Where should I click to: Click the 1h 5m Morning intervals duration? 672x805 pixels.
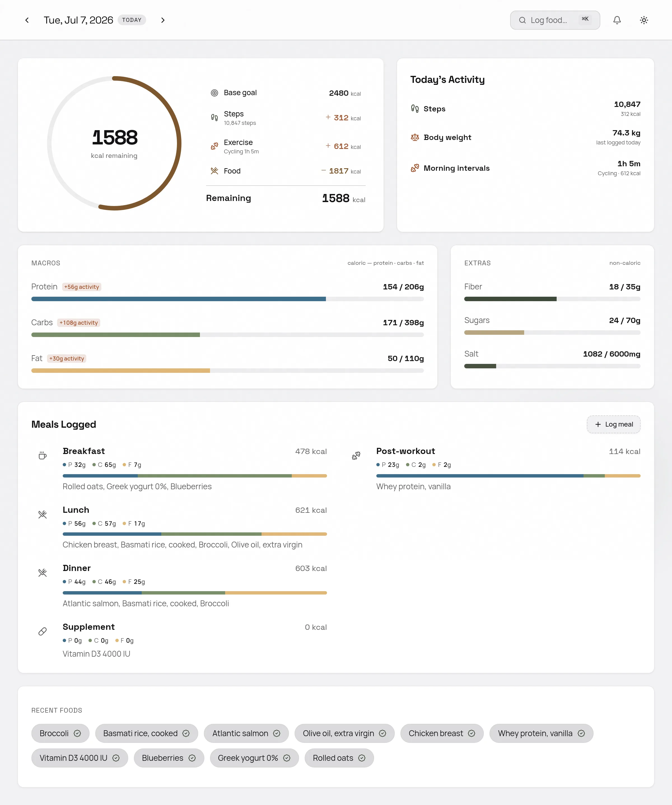point(629,164)
